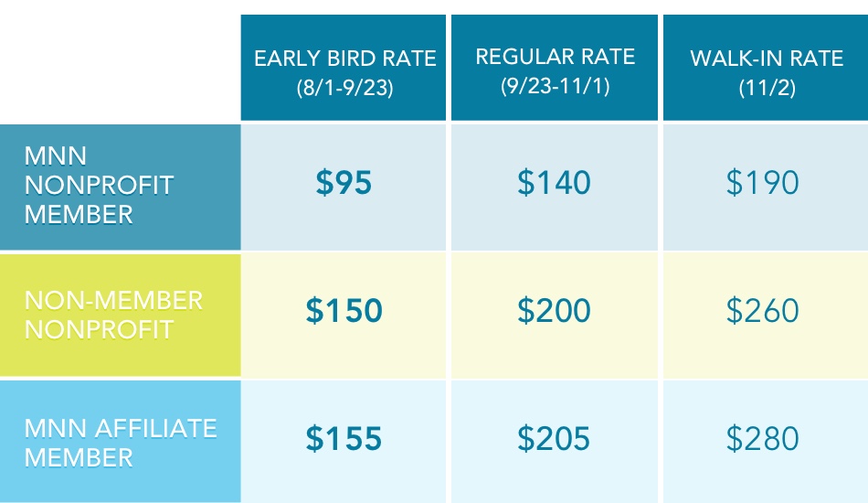Click the $280 walk-in price

pos(763,440)
